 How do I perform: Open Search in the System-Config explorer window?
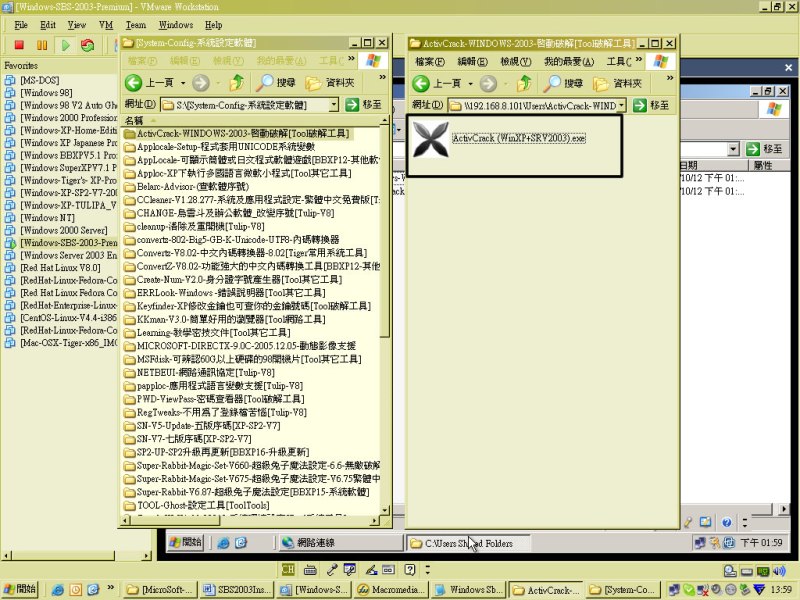coord(276,83)
